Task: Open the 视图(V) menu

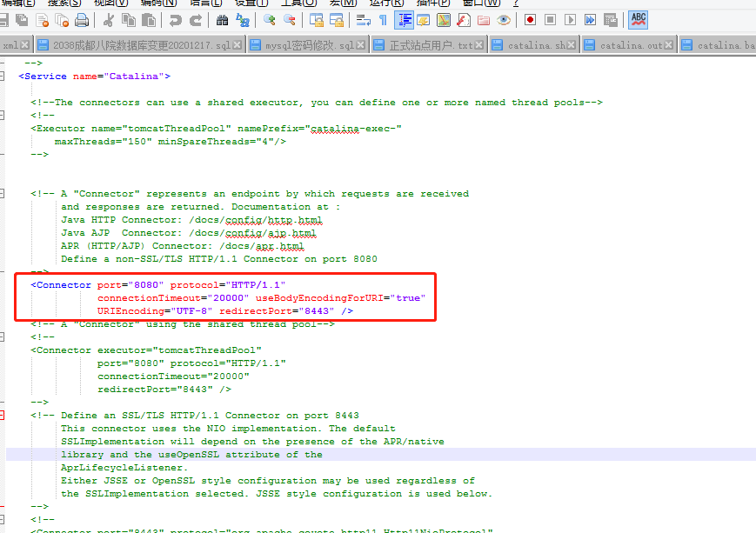Action: point(110,3)
